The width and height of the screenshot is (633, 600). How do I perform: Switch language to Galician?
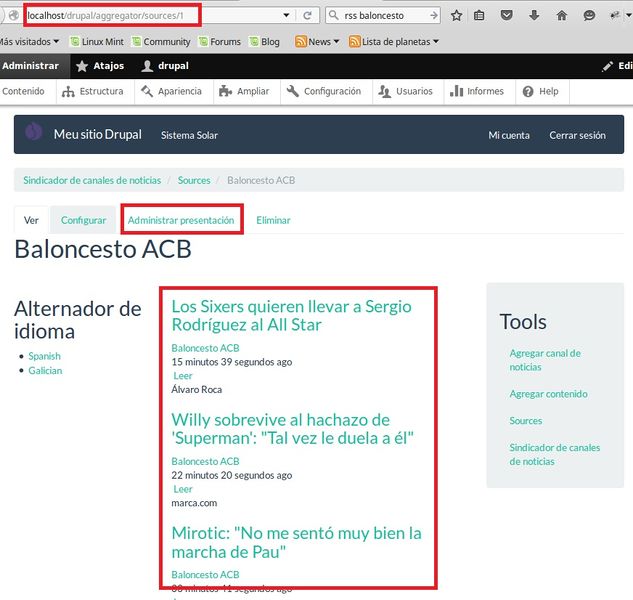[x=45, y=371]
